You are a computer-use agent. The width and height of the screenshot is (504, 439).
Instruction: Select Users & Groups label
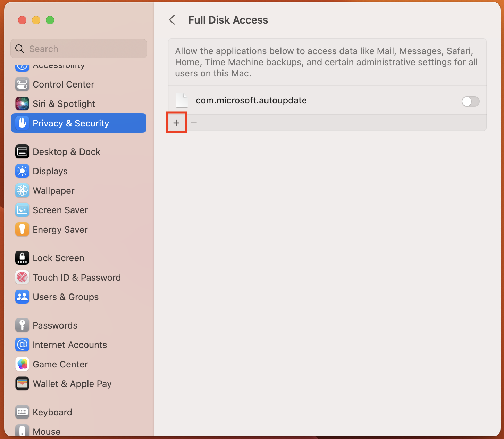[x=66, y=297]
